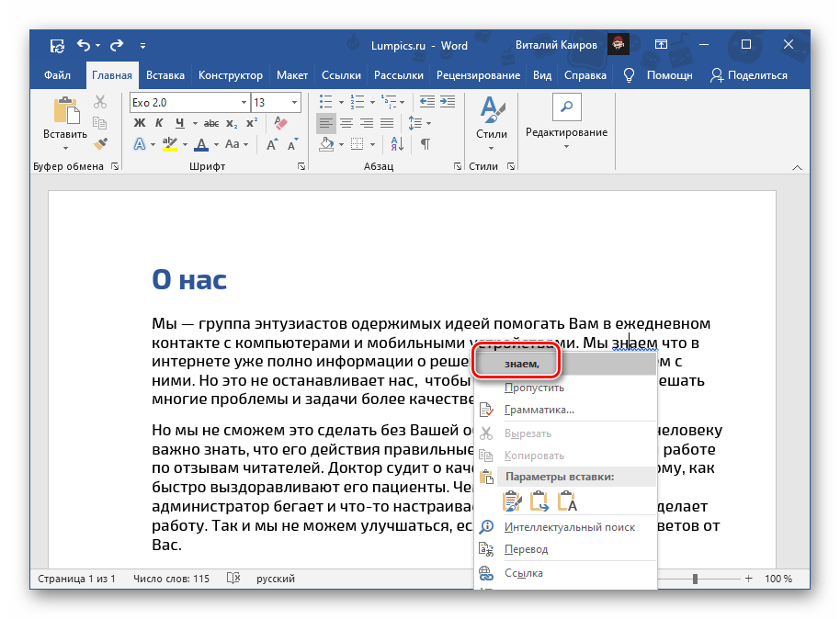
Task: Decrease paragraph indent
Action: coord(427,102)
